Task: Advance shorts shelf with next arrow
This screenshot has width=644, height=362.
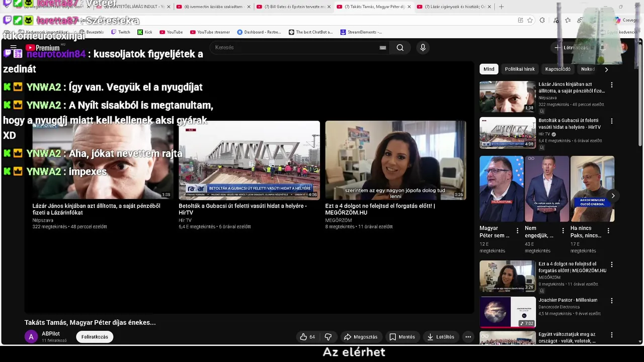Action: point(613,196)
